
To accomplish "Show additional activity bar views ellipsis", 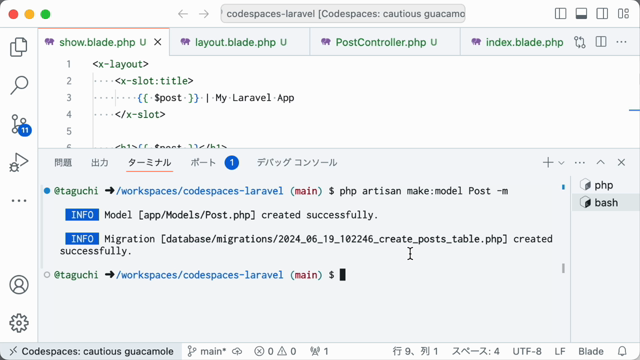I will click(x=19, y=201).
